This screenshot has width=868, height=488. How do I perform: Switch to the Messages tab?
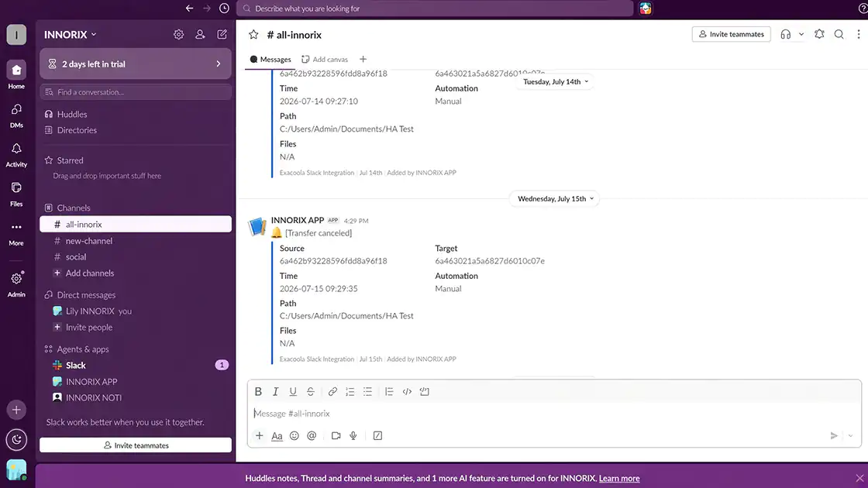point(270,59)
